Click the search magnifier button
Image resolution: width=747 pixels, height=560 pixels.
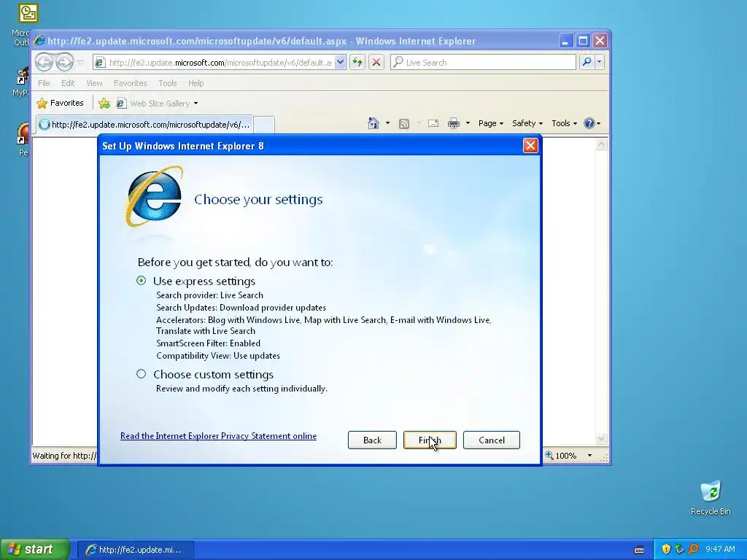[x=587, y=62]
